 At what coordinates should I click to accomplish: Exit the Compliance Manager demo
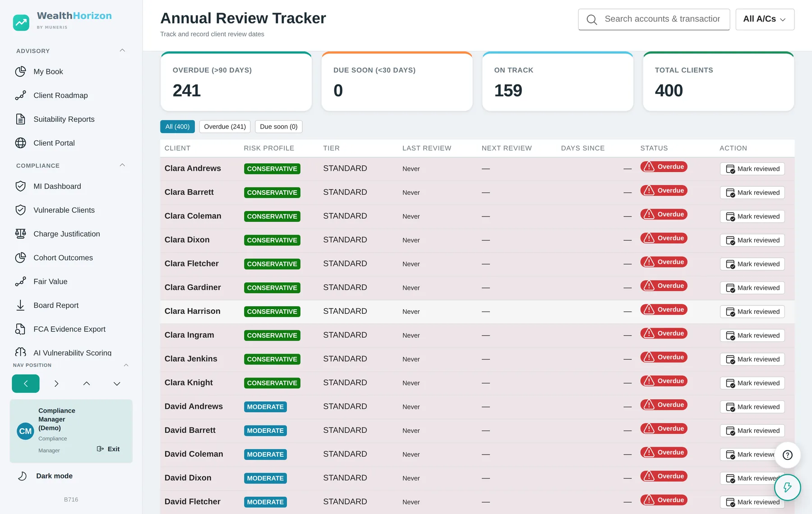(x=108, y=449)
